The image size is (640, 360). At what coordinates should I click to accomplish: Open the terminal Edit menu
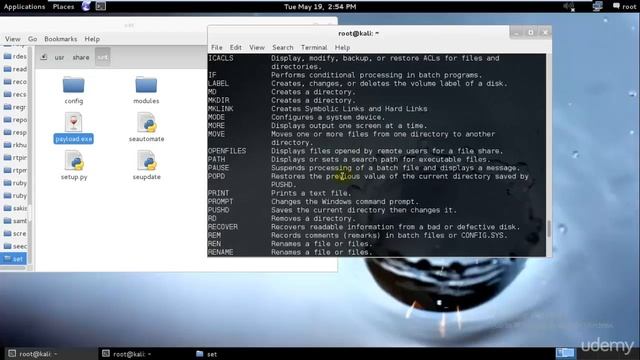[x=236, y=47]
